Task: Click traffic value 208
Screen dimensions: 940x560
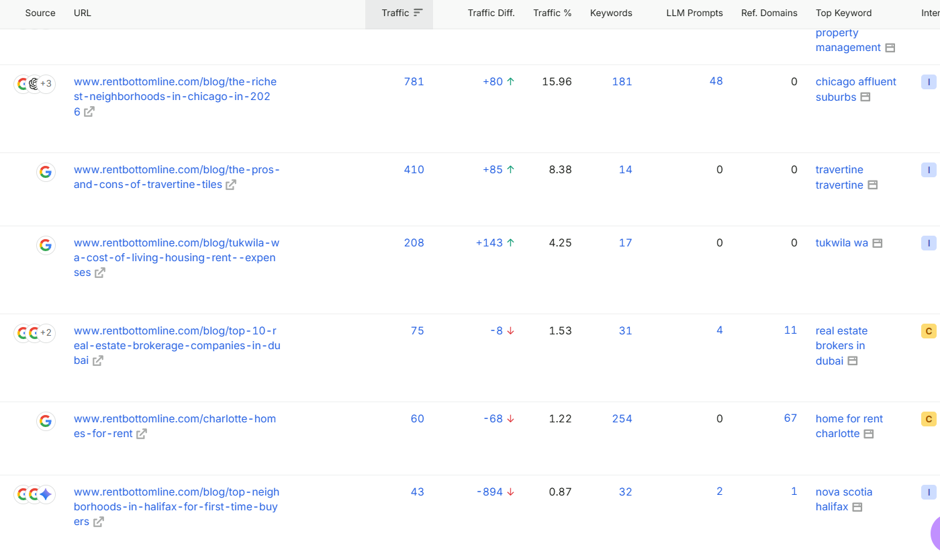Action: click(x=414, y=243)
